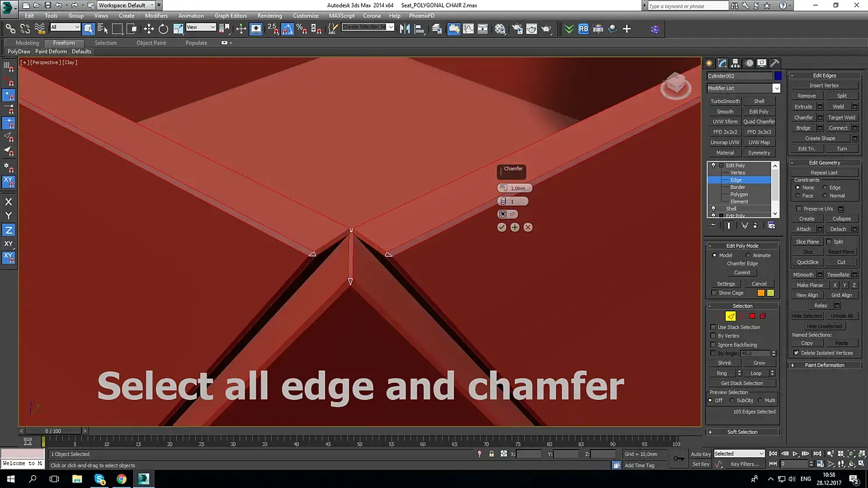This screenshot has width=868, height=488.
Task: Expand the Paint Deformation rollout
Action: [x=825, y=366]
